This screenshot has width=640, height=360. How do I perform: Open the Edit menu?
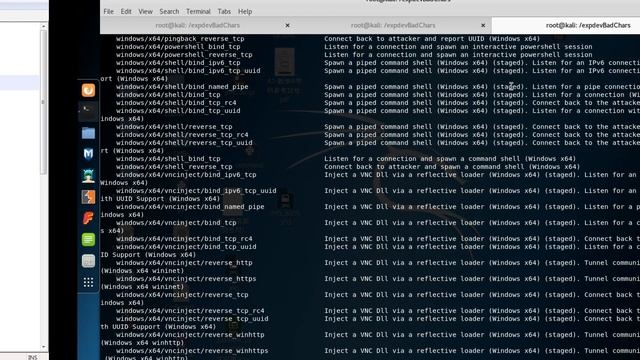click(x=126, y=11)
